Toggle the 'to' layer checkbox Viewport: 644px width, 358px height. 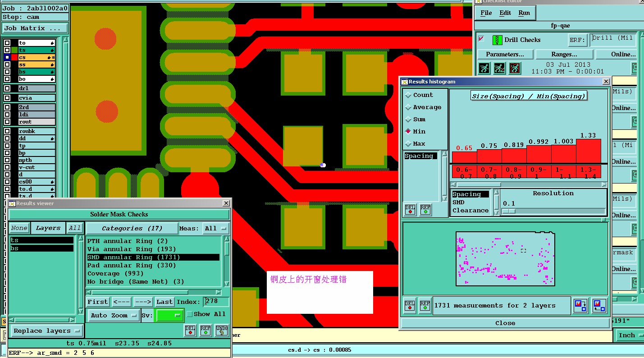(7, 43)
